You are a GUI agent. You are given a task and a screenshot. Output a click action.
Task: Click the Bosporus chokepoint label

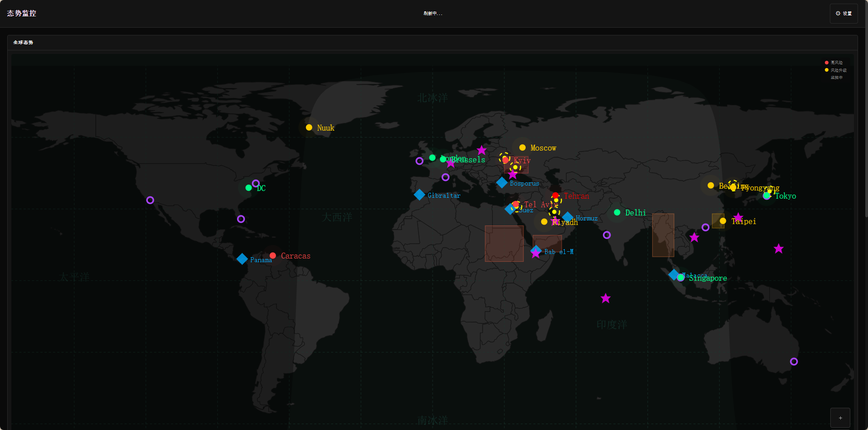(x=524, y=183)
